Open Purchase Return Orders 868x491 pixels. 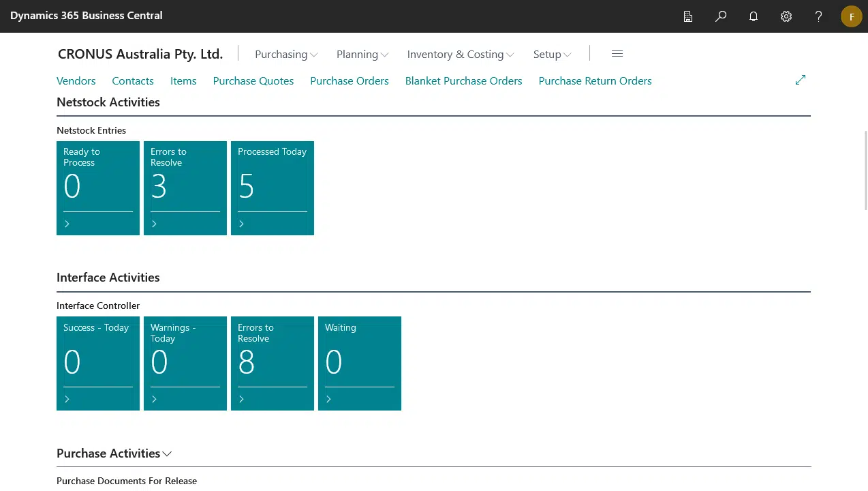(x=595, y=80)
